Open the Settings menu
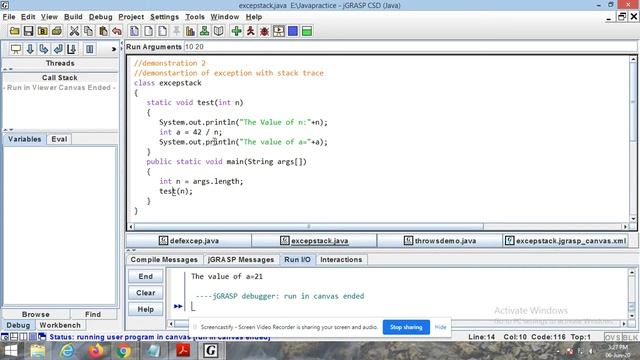This screenshot has width=640, height=360. 164,17
